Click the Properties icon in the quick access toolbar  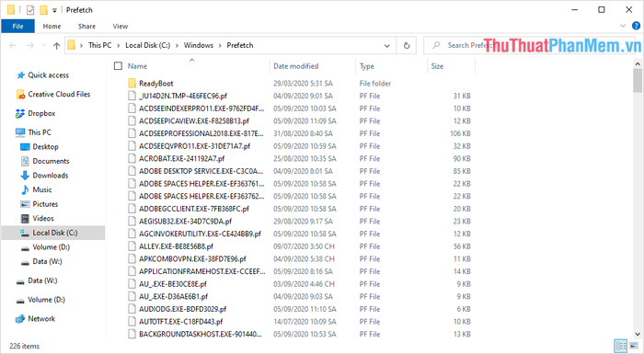[30, 10]
